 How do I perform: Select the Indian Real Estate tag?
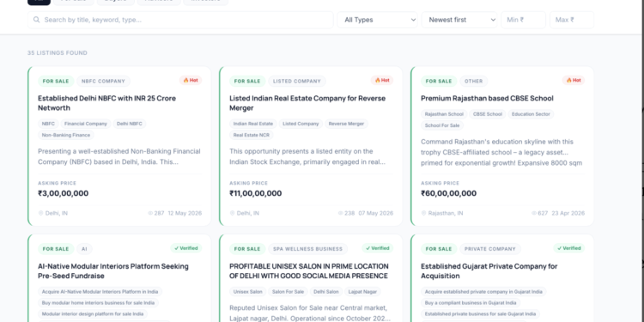coord(253,124)
